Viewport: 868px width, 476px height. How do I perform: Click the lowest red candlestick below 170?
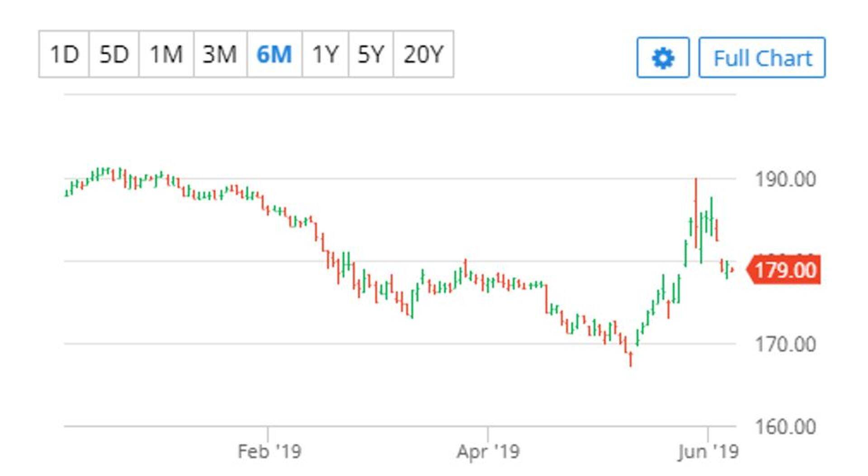click(631, 359)
